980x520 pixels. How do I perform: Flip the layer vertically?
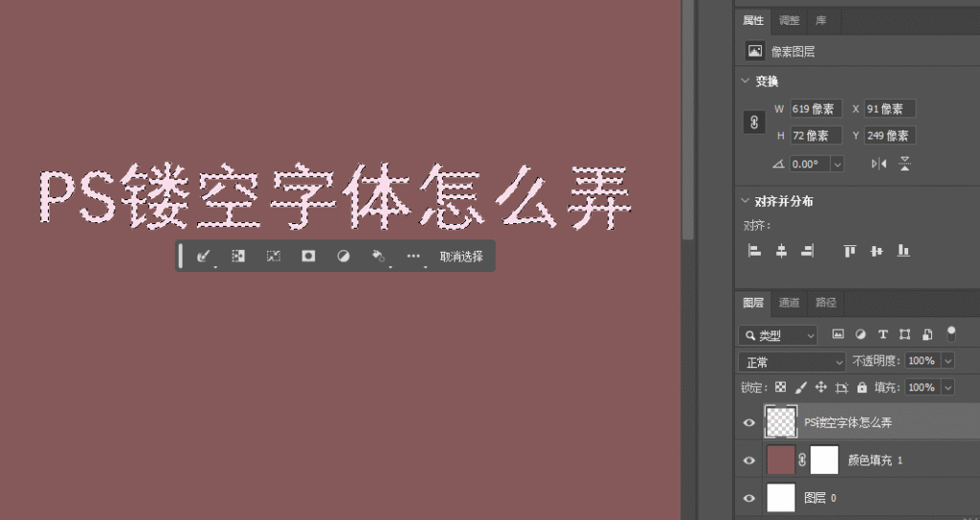tap(904, 164)
